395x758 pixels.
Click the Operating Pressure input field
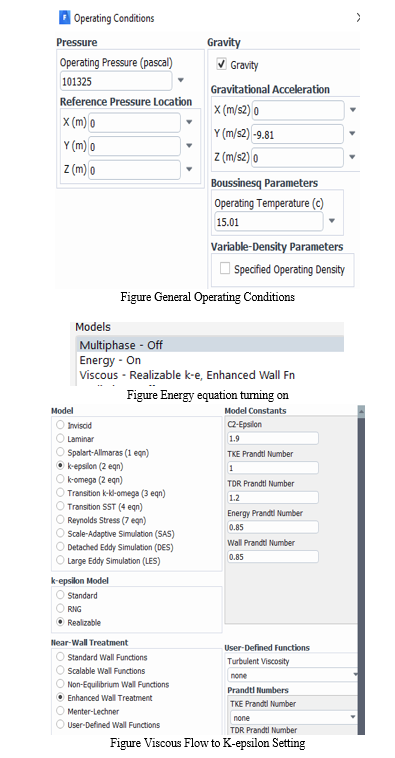(116, 81)
